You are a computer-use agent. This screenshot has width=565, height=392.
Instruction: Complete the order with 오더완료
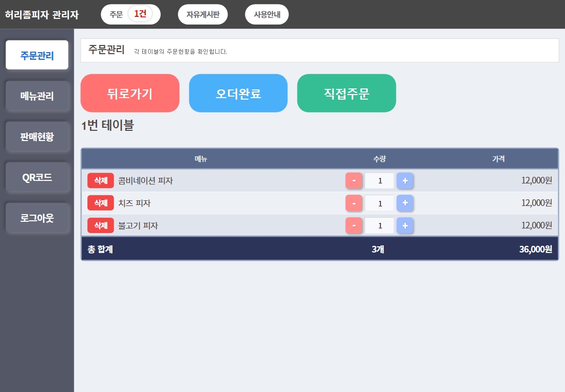(x=238, y=93)
